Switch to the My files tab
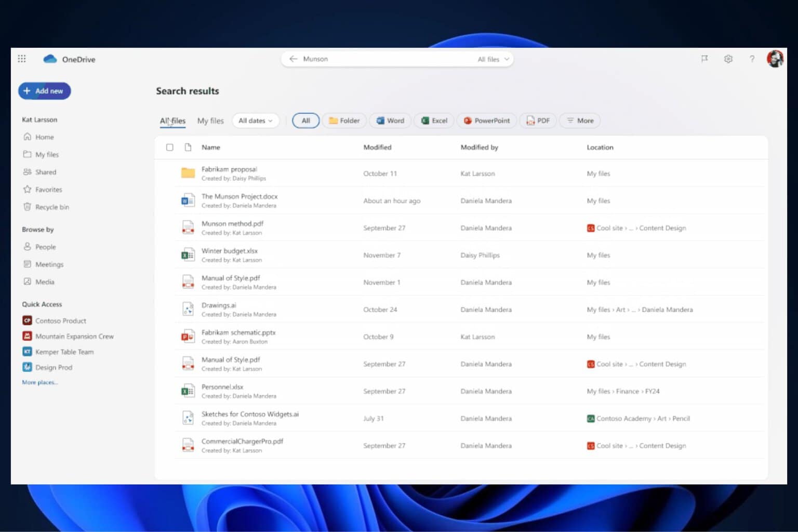Viewport: 798px width, 532px height. pos(210,121)
